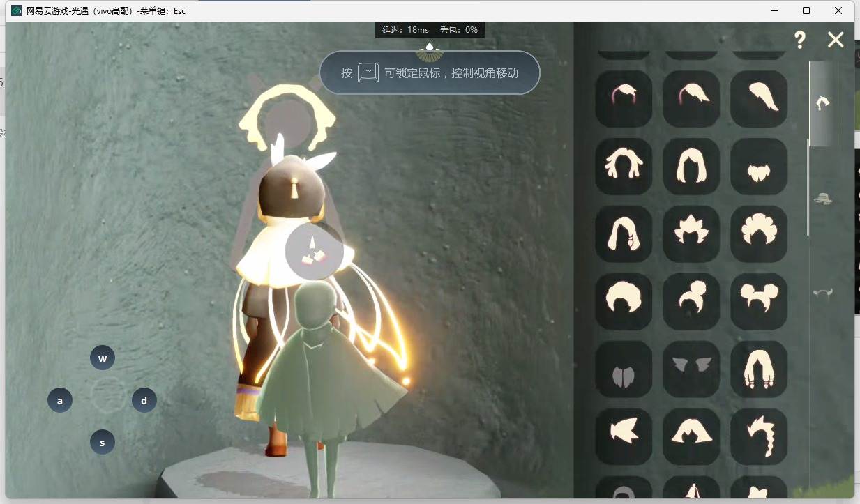Click the hair preview bubble on character
This screenshot has height=504, width=860.
click(314, 250)
